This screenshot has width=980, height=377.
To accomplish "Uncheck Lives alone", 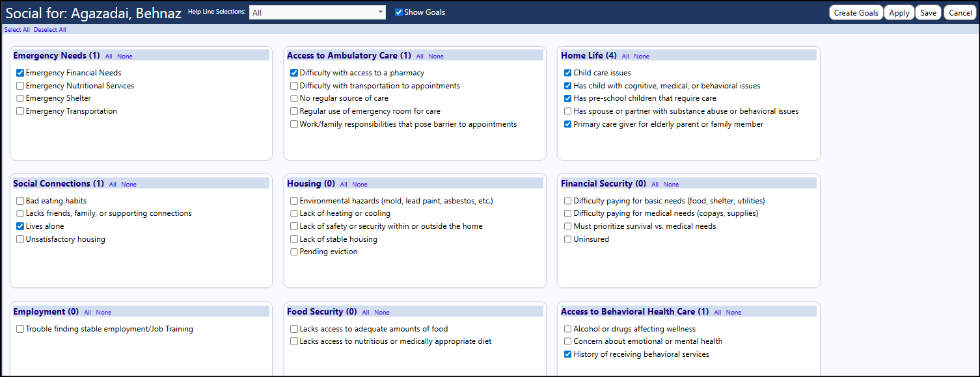I will [x=20, y=226].
